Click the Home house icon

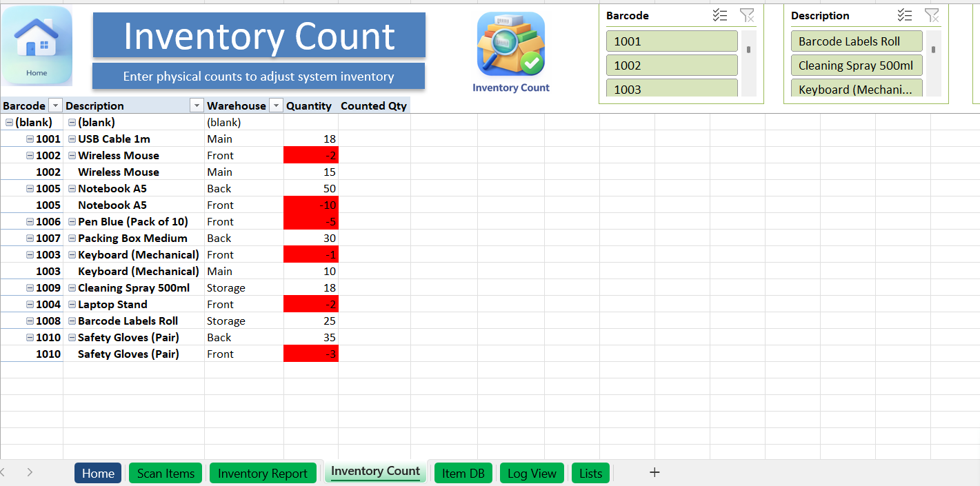37,45
